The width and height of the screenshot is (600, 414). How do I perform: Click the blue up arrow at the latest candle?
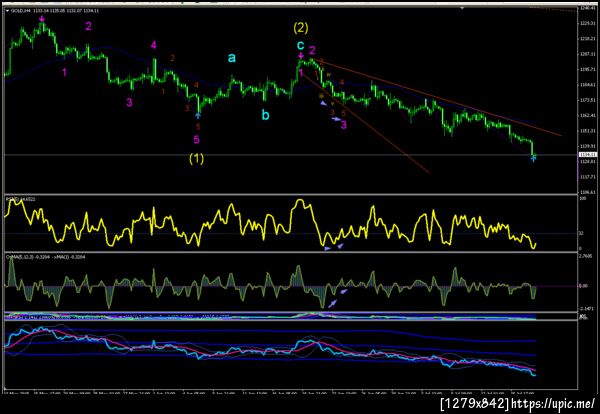click(533, 158)
